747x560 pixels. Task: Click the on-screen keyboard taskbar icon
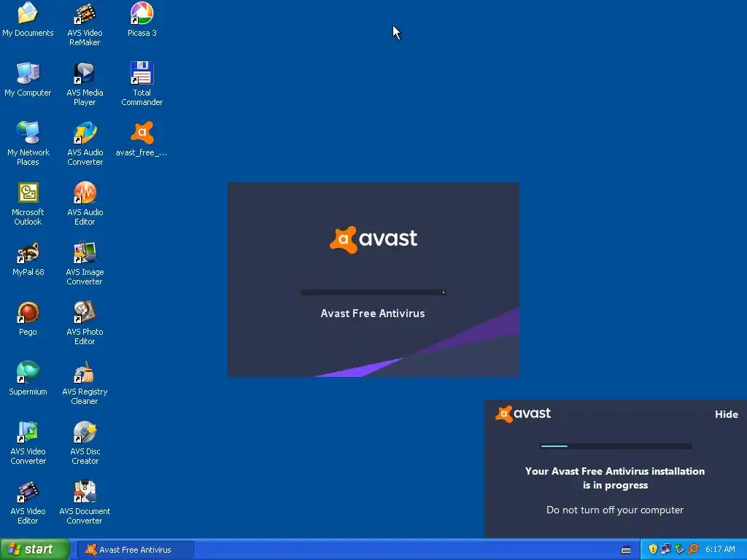coord(626,550)
